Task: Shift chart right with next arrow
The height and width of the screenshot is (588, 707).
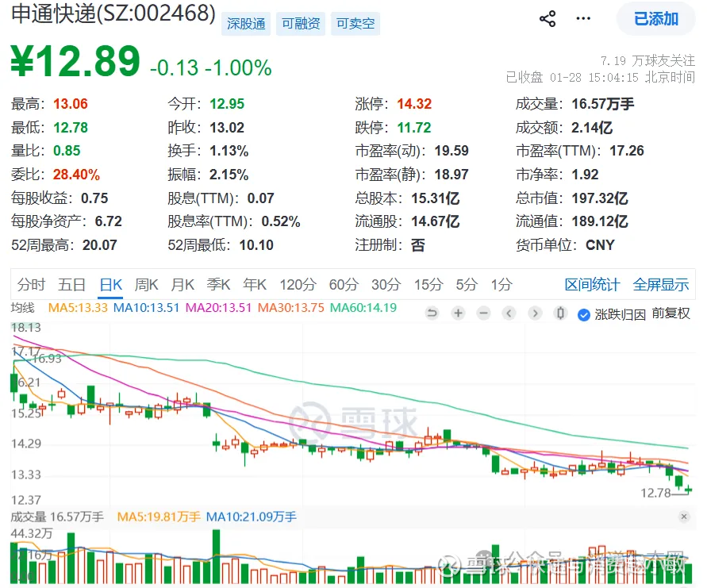Action: 535,313
